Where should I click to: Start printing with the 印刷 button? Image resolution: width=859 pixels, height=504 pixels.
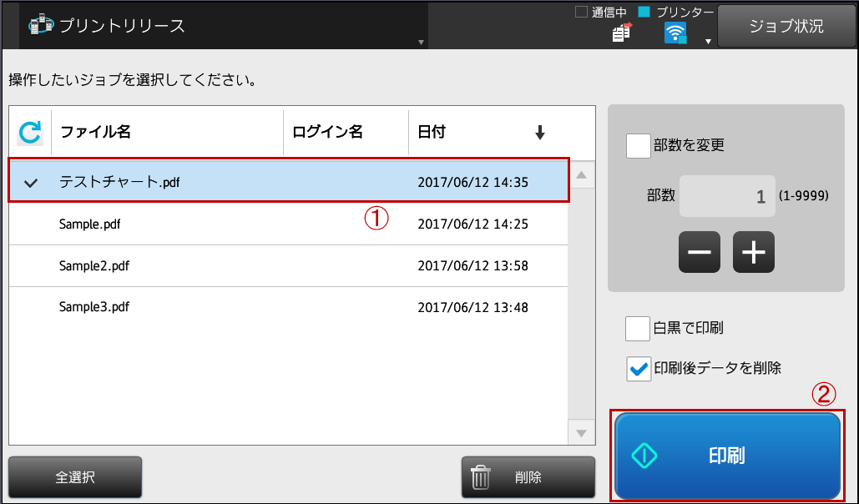(727, 456)
